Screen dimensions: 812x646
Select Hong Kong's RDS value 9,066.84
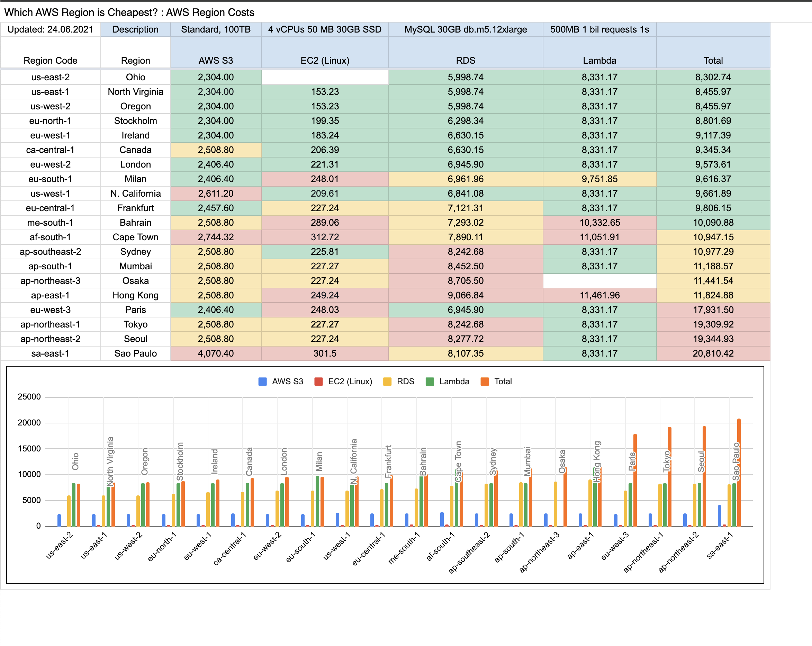466,295
